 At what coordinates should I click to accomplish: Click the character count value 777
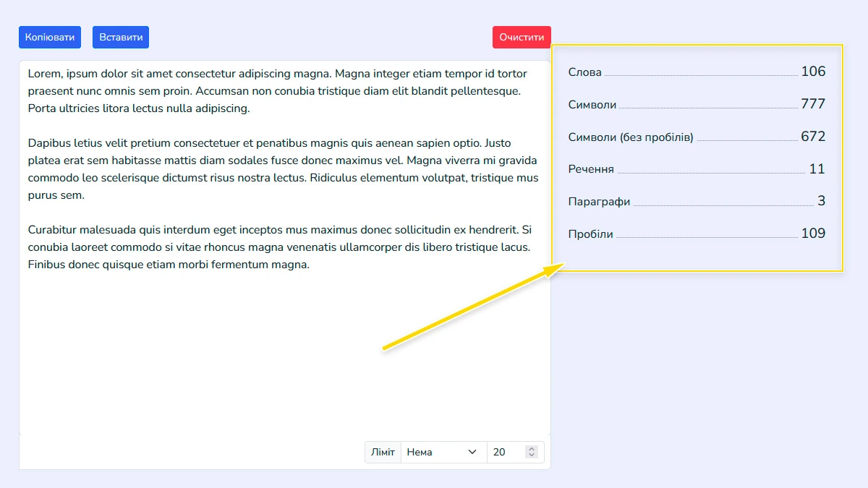tap(812, 104)
